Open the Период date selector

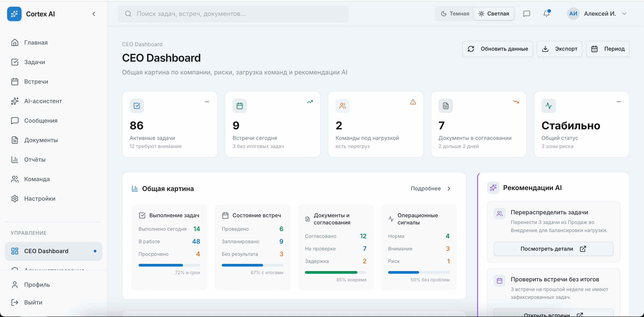(607, 49)
